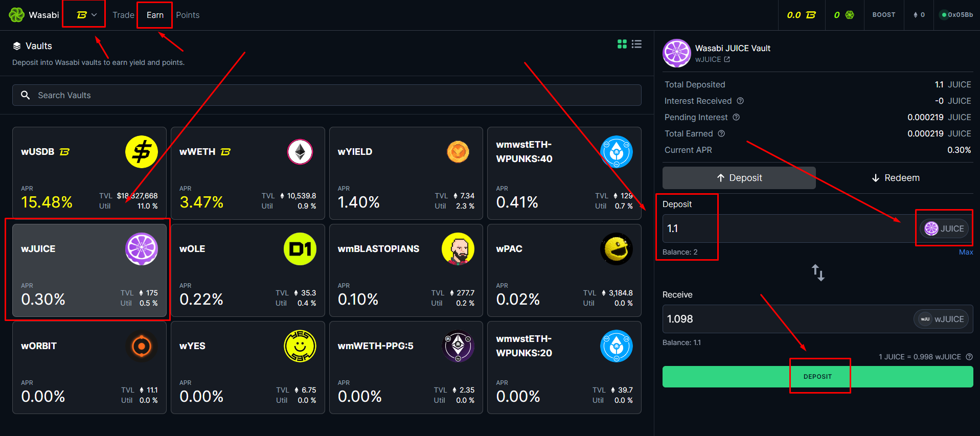
Task: Click the wORBIT vault name
Action: tap(39, 346)
